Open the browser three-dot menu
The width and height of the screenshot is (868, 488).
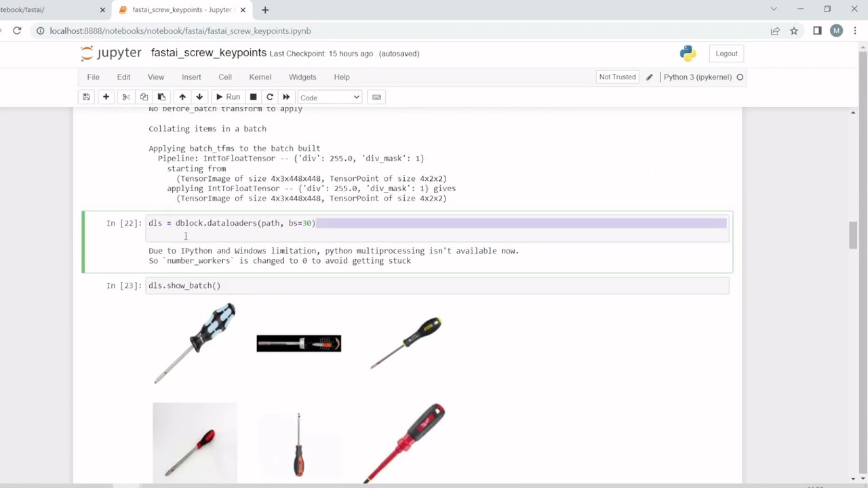[854, 31]
